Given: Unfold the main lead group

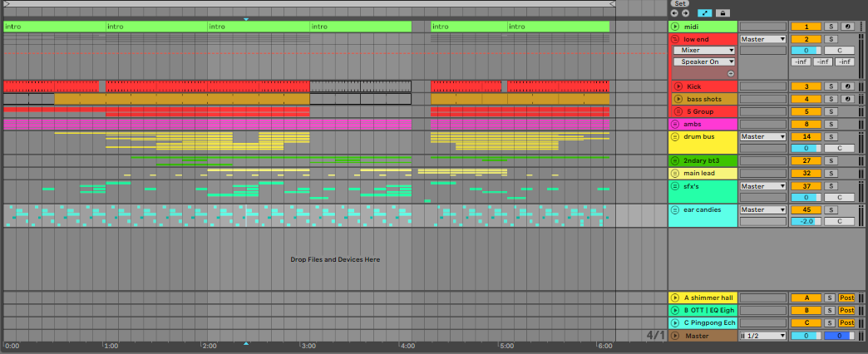Looking at the screenshot, I should click(x=674, y=173).
